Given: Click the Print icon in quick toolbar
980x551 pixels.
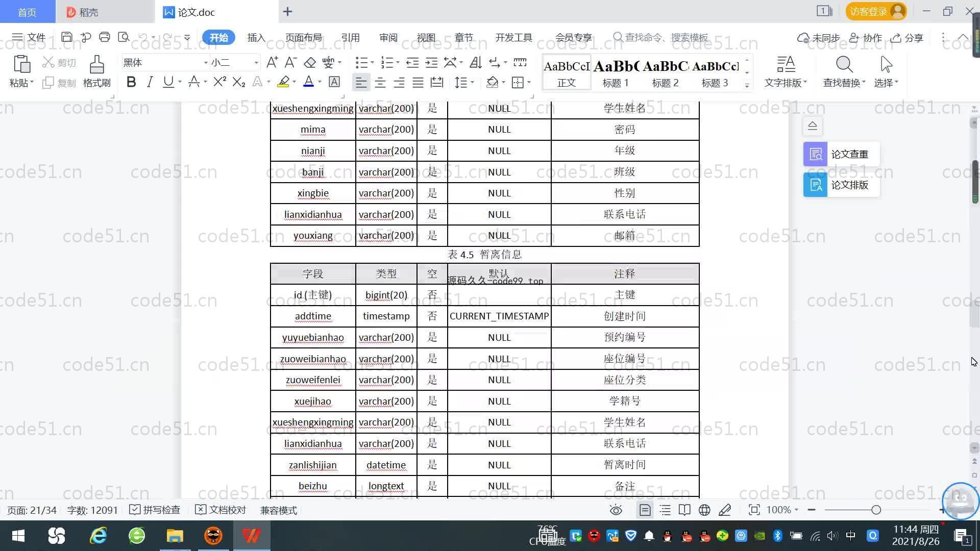Looking at the screenshot, I should click(x=105, y=37).
